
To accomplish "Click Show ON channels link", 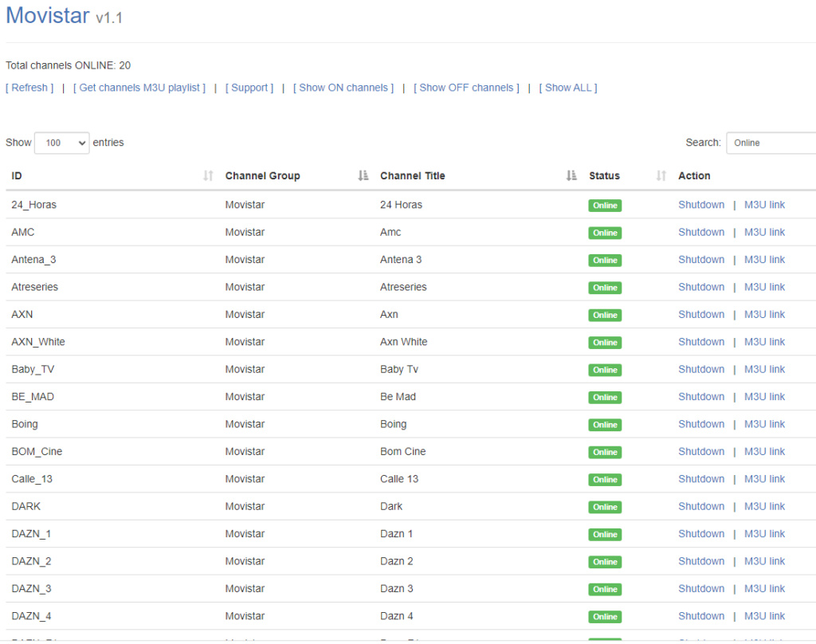I will click(343, 88).
